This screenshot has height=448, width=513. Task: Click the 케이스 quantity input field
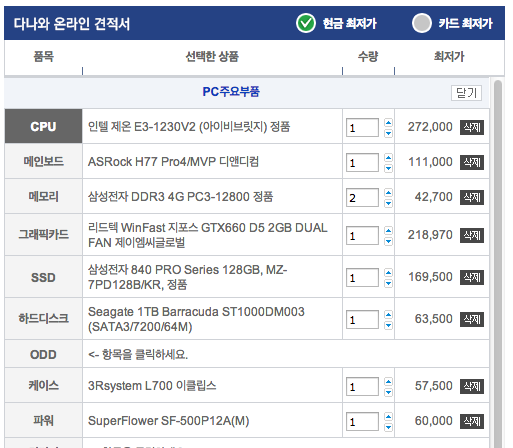[x=362, y=386]
